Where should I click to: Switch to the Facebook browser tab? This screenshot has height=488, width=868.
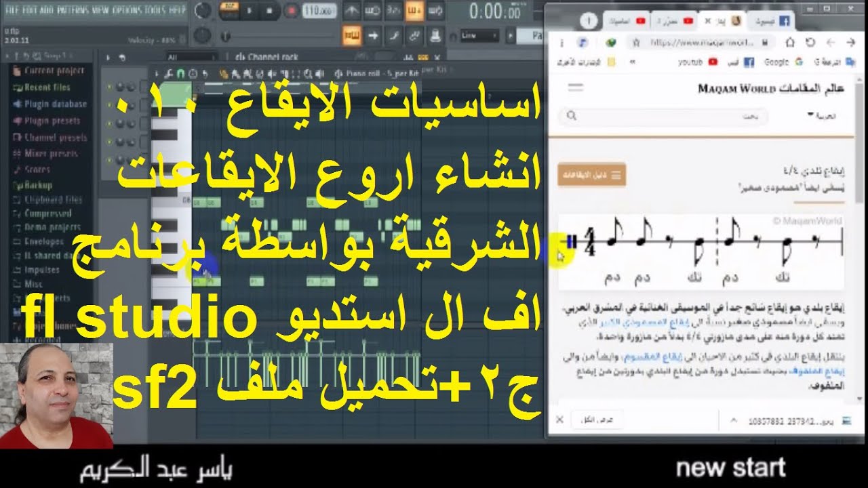coord(772,21)
